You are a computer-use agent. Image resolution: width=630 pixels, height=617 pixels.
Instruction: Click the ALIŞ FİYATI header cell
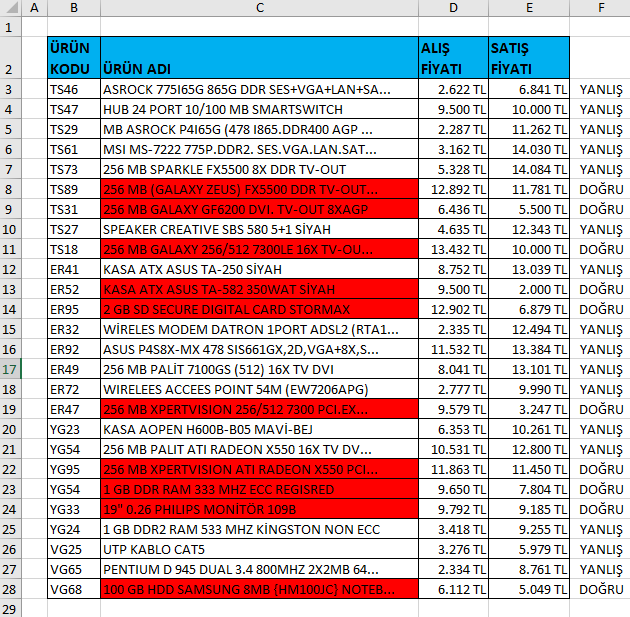pos(454,58)
